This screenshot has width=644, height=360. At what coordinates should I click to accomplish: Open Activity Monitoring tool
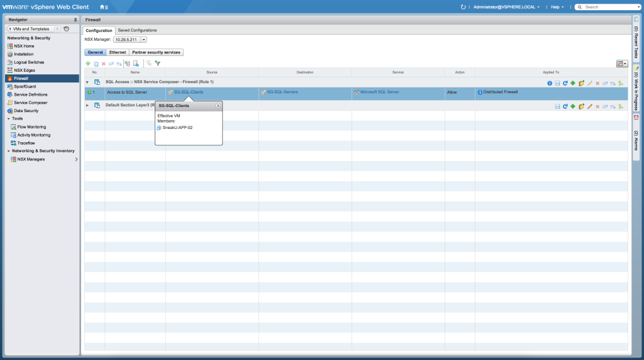click(x=34, y=135)
